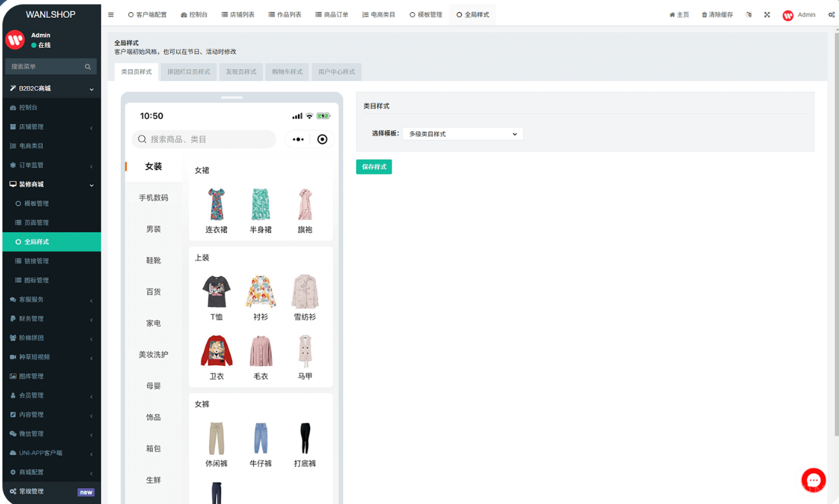Open 页面管理 submenu item
Image resolution: width=839 pixels, height=504 pixels.
tap(51, 223)
